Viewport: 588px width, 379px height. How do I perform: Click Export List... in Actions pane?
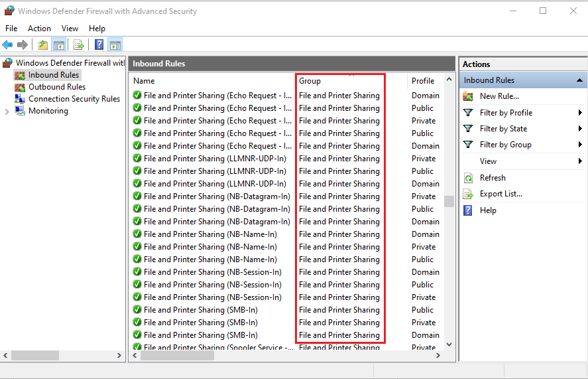click(x=500, y=194)
